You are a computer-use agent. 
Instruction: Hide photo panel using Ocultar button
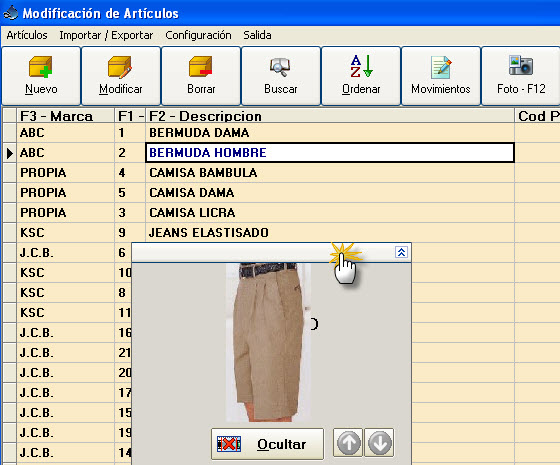click(267, 444)
